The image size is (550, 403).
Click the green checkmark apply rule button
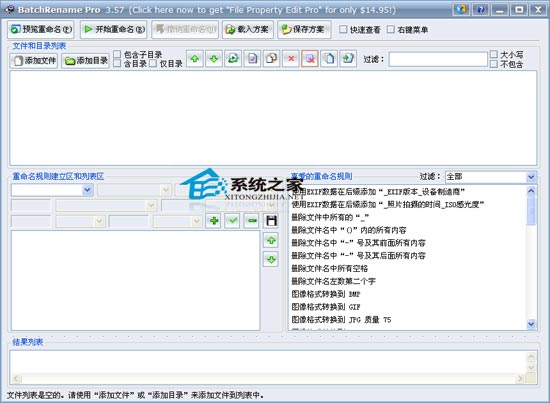point(233,221)
